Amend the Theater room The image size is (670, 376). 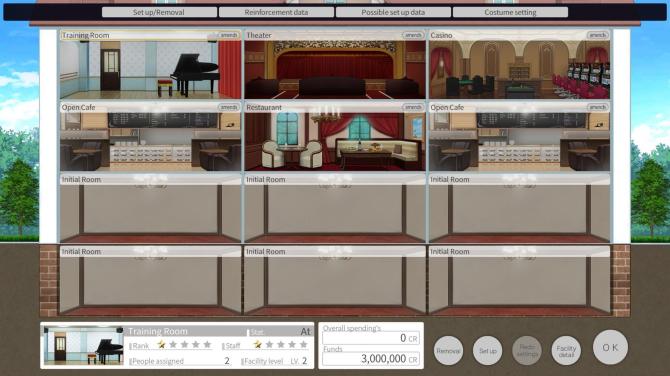tap(413, 35)
